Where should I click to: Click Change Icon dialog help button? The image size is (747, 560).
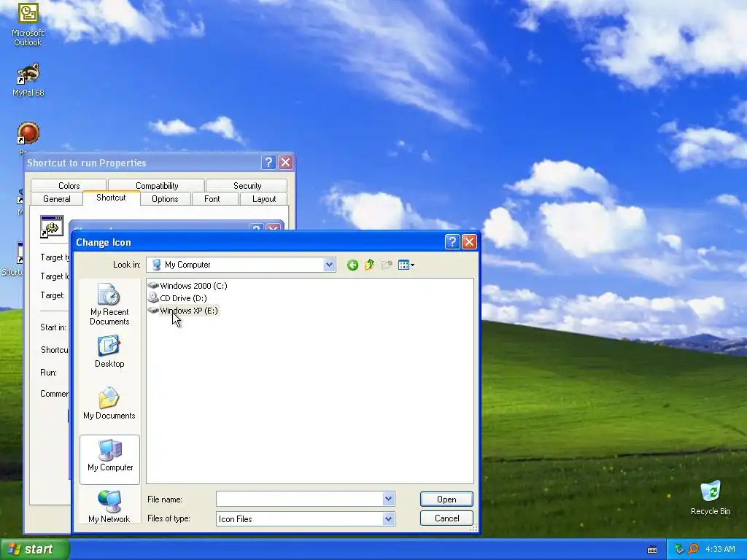point(452,242)
